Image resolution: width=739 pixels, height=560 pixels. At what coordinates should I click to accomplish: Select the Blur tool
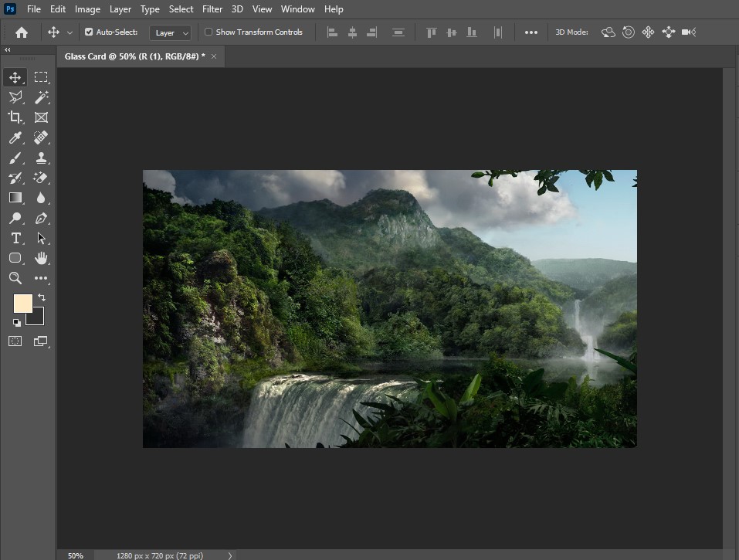(x=41, y=198)
